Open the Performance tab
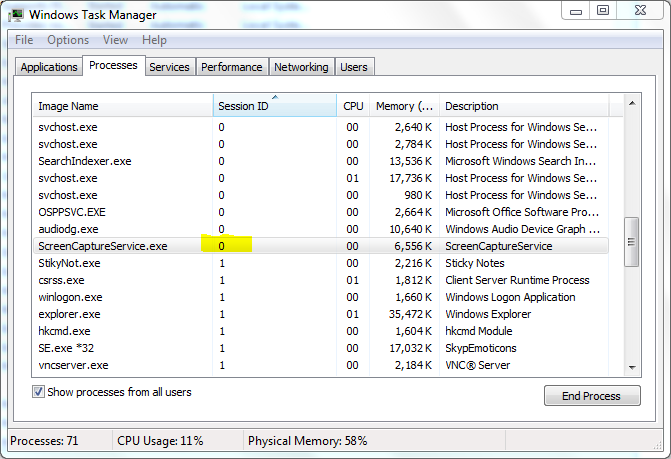 pyautogui.click(x=232, y=67)
